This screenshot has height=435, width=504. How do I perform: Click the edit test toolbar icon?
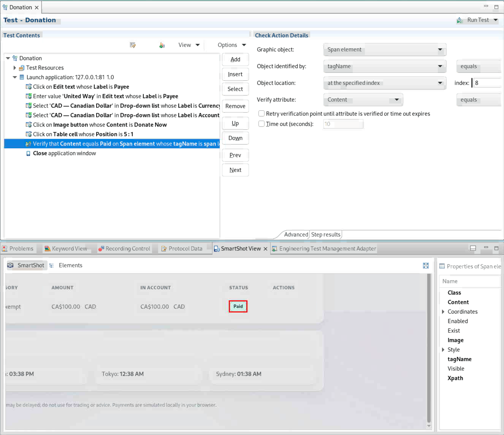pos(133,45)
